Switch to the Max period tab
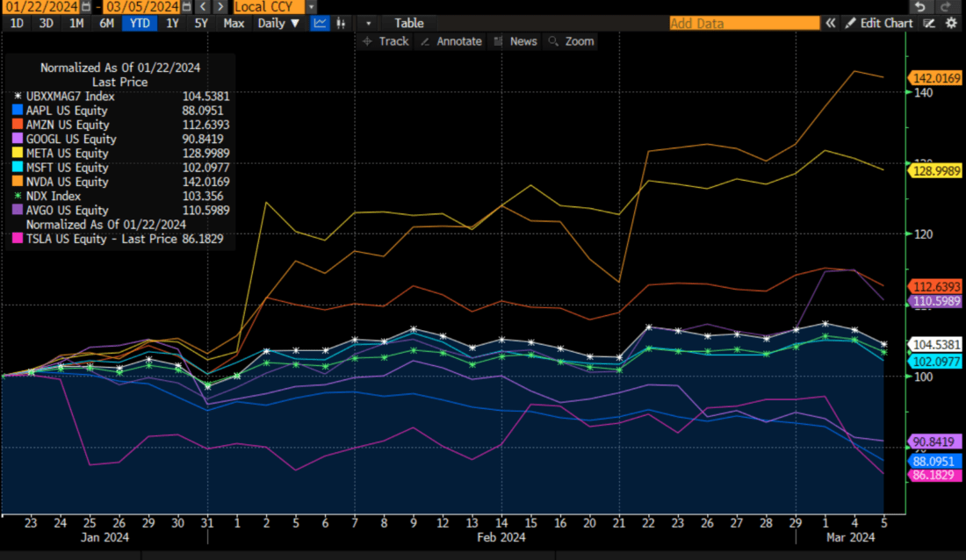This screenshot has height=560, width=966. [233, 23]
